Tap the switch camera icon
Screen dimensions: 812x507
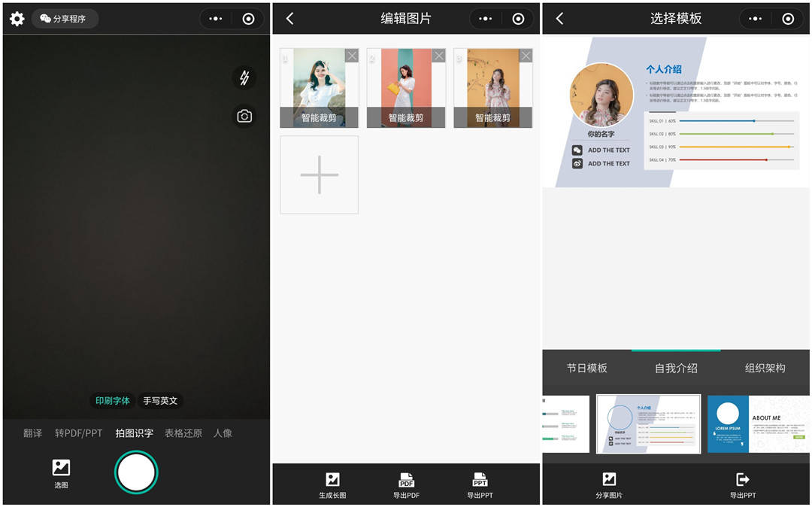[244, 116]
